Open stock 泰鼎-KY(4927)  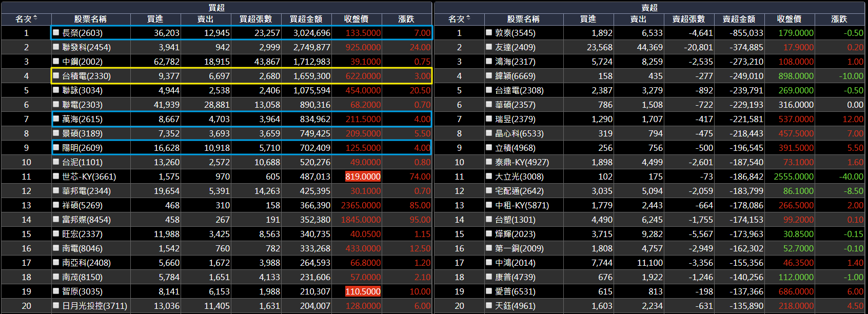(x=522, y=162)
